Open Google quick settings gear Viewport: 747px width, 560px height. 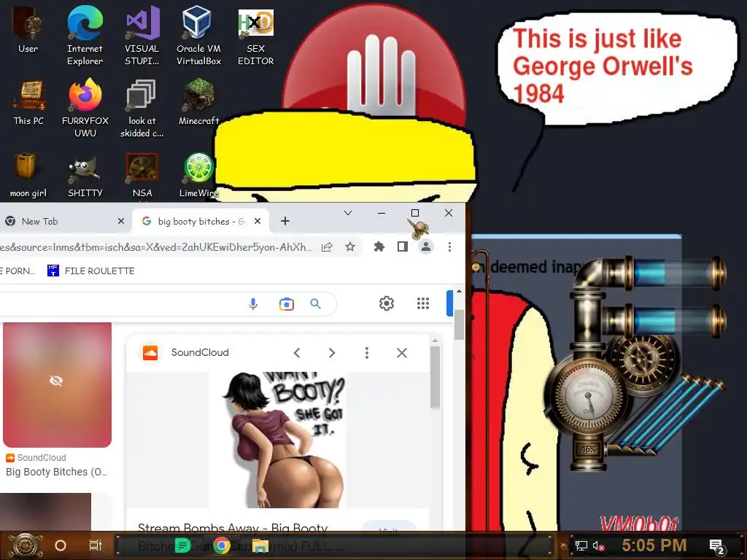coord(387,303)
